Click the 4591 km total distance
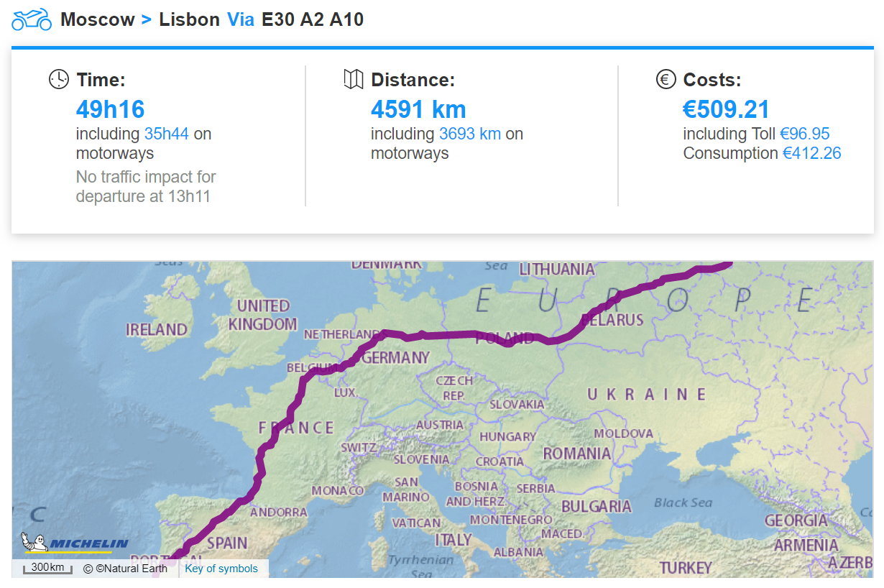884x588 pixels. pyautogui.click(x=418, y=109)
